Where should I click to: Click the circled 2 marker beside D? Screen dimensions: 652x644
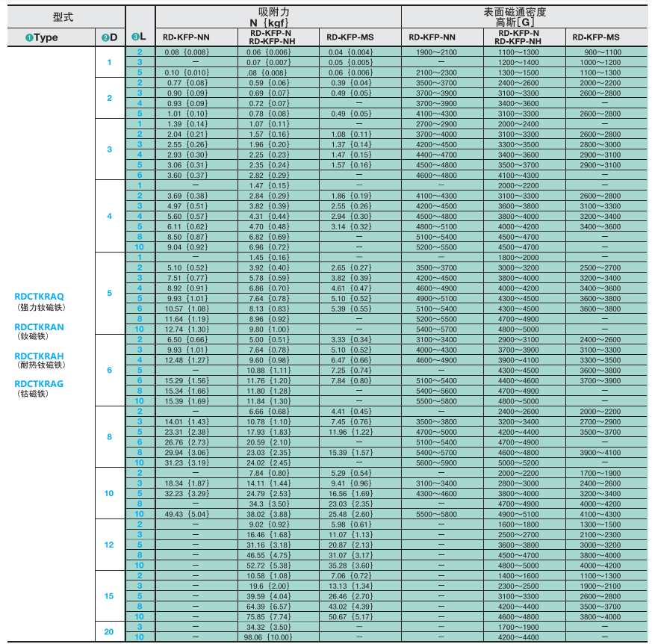point(105,37)
